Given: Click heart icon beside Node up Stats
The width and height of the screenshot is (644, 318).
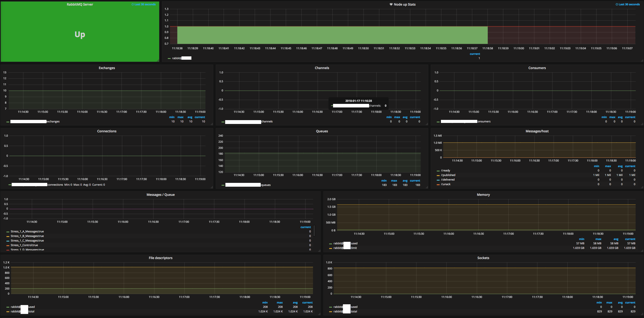Looking at the screenshot, I should coord(391,4).
